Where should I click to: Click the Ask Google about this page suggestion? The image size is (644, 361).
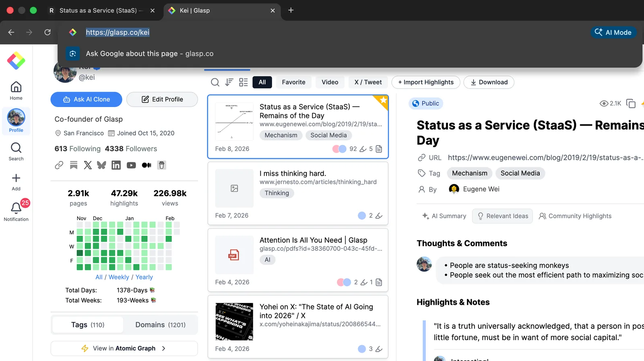tap(350, 54)
